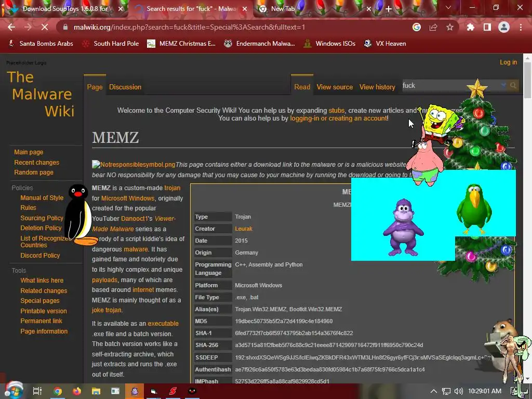This screenshot has height=399, width=532.
Task: Click the Pingu penguin desktop toy
Action: click(x=79, y=215)
